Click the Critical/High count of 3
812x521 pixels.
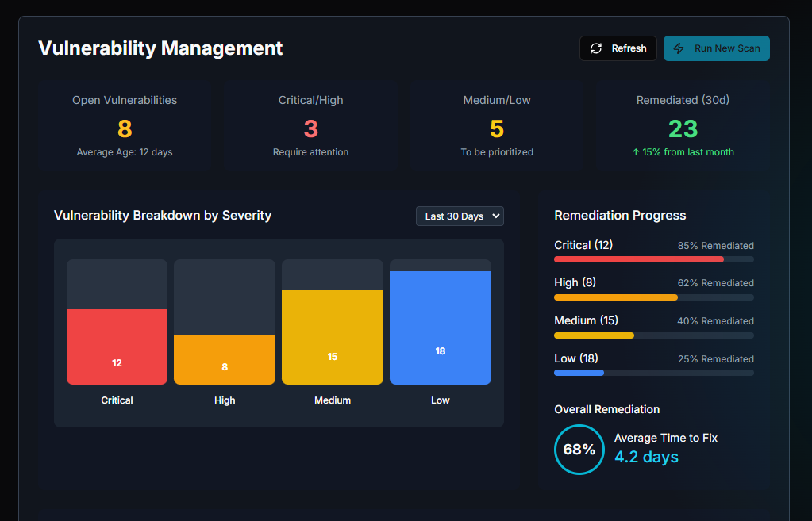[x=310, y=127]
